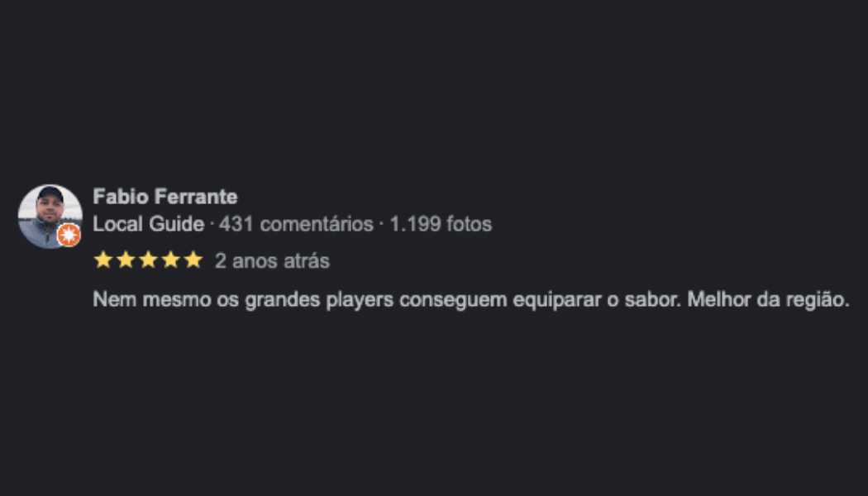Click the Local Guide label
Screen dimensions: 868x496
coord(148,224)
